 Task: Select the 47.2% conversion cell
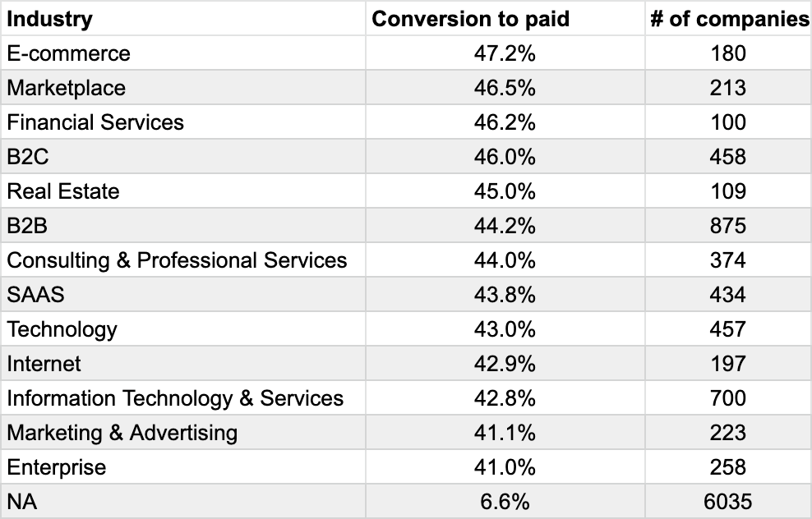click(505, 53)
